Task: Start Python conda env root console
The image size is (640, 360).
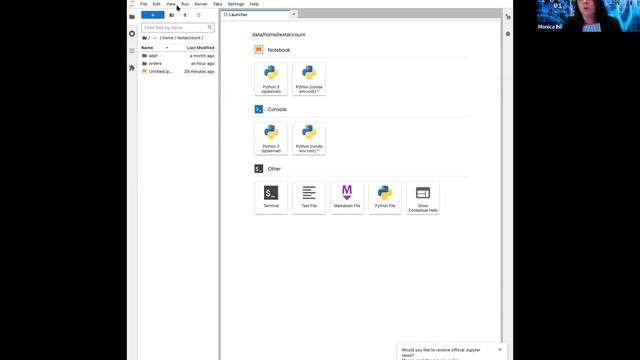Action: click(x=309, y=138)
